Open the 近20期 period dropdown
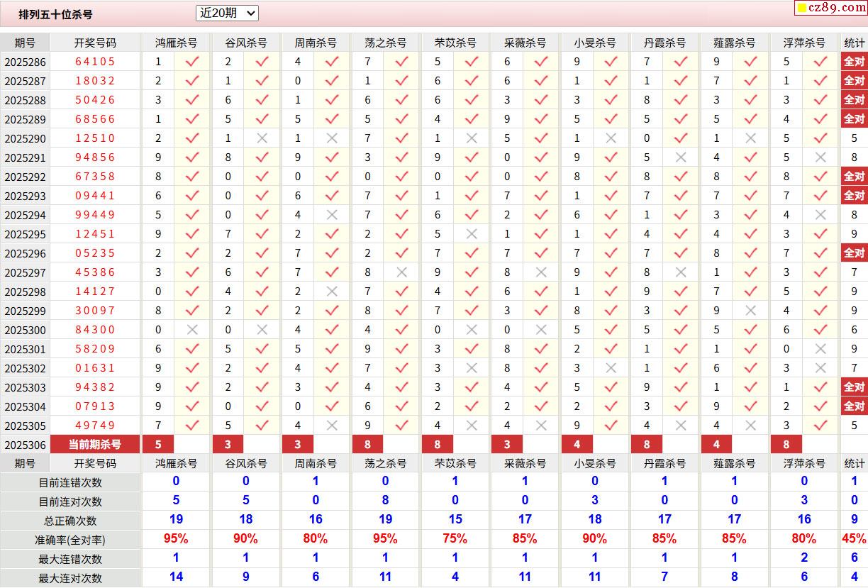This screenshot has height=588, width=868. pos(227,13)
